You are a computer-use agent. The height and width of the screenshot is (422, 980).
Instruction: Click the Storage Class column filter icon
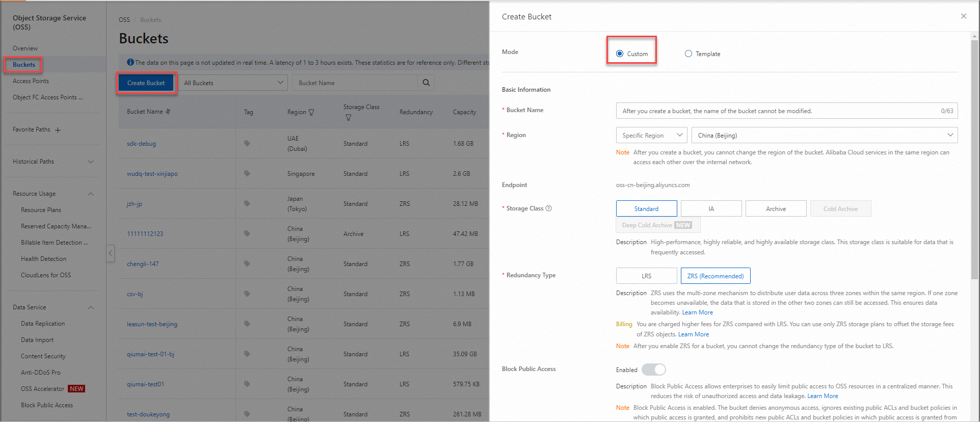coord(349,118)
